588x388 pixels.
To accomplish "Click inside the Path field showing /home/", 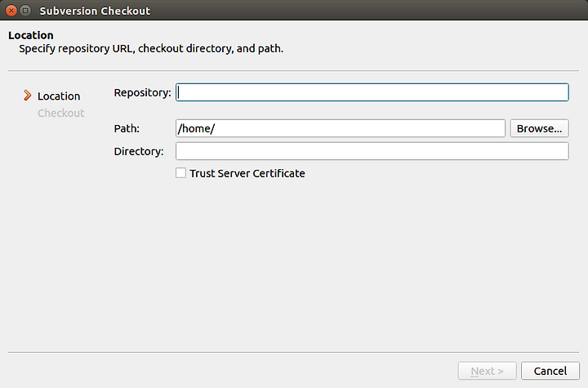I will coord(341,128).
